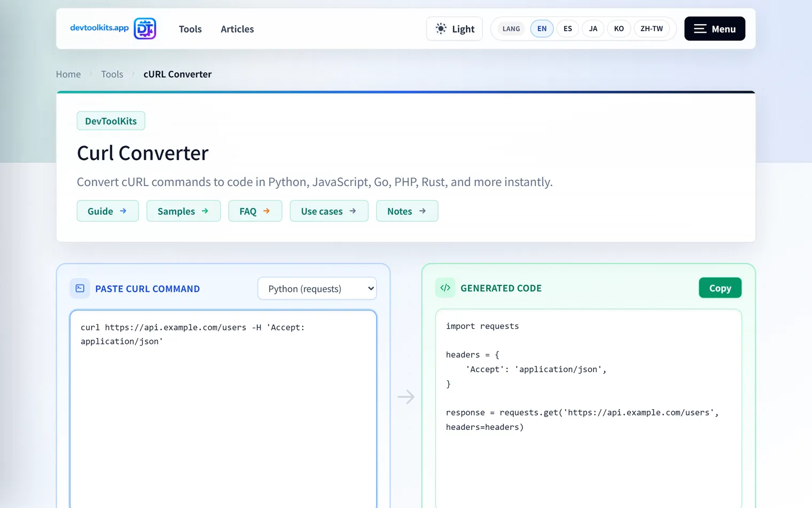Click the GENERATED CODE title
This screenshot has height=508, width=812.
(501, 288)
